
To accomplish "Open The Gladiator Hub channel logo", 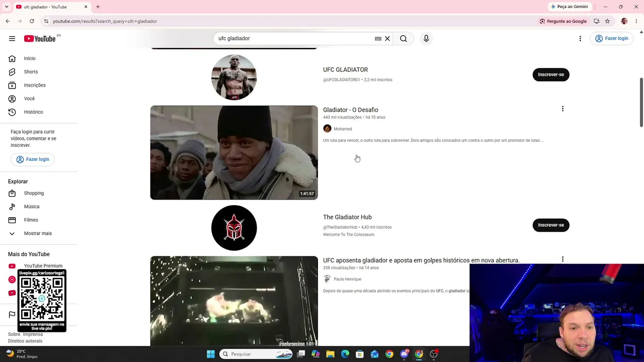I will (x=234, y=228).
